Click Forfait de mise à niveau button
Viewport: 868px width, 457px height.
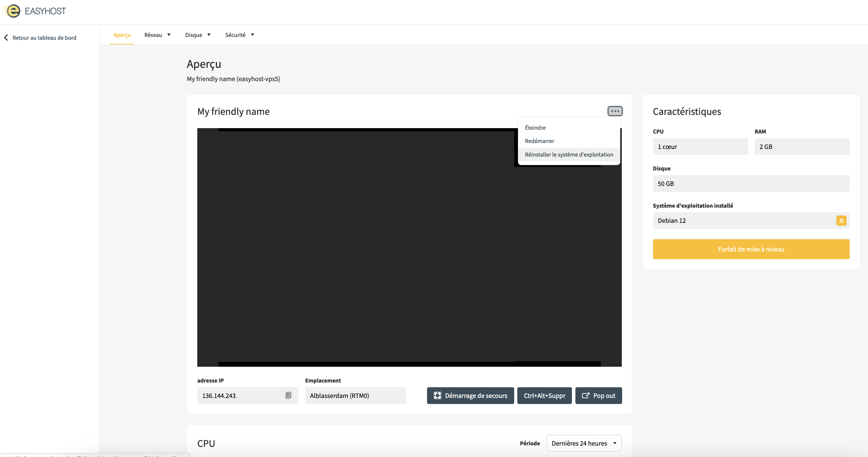751,249
